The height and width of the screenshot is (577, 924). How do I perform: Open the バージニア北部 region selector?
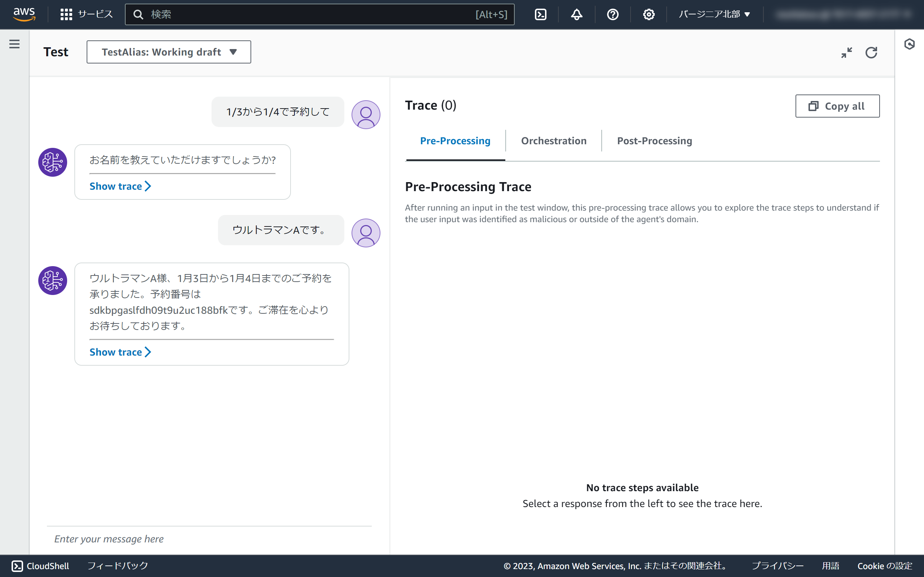pyautogui.click(x=714, y=14)
